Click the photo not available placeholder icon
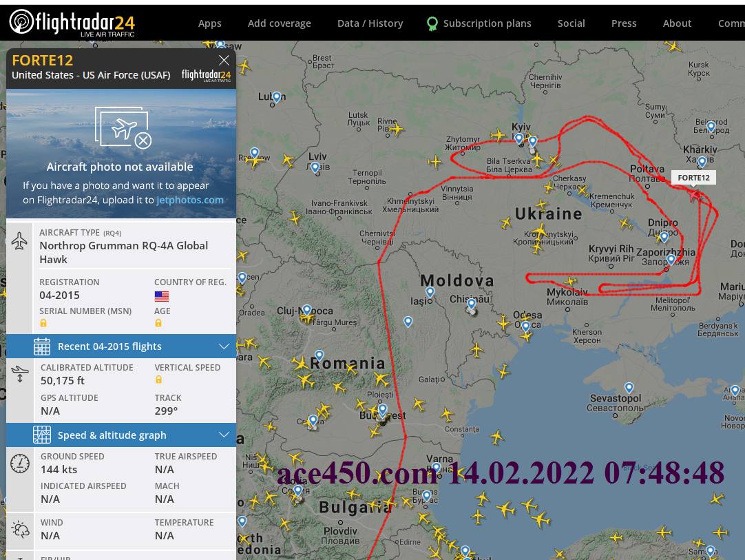The image size is (745, 560). coord(123,127)
